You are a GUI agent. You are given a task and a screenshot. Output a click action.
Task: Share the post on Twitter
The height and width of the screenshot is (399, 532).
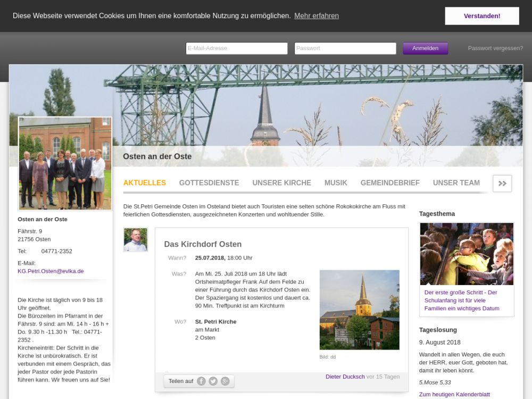(213, 381)
